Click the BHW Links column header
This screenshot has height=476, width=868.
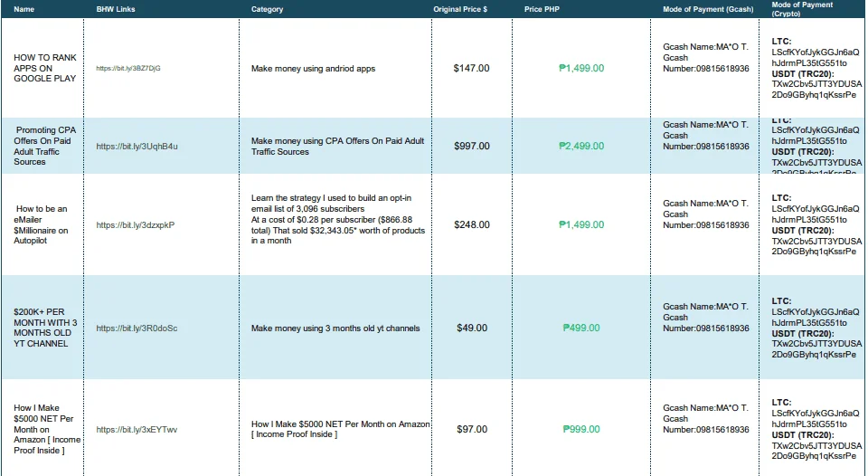(116, 9)
